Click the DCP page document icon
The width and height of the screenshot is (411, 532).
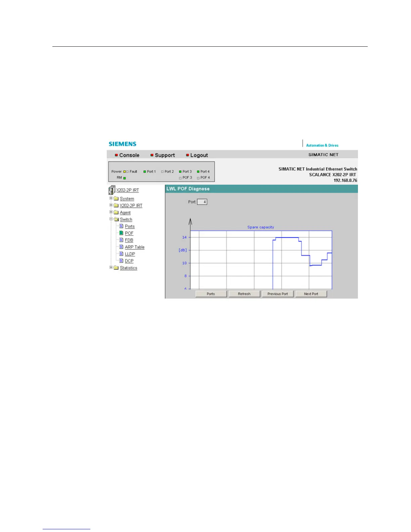click(x=122, y=261)
